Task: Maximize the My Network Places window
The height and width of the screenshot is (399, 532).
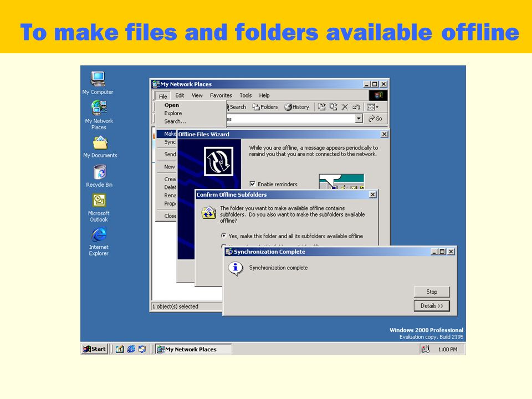Action: coord(375,84)
